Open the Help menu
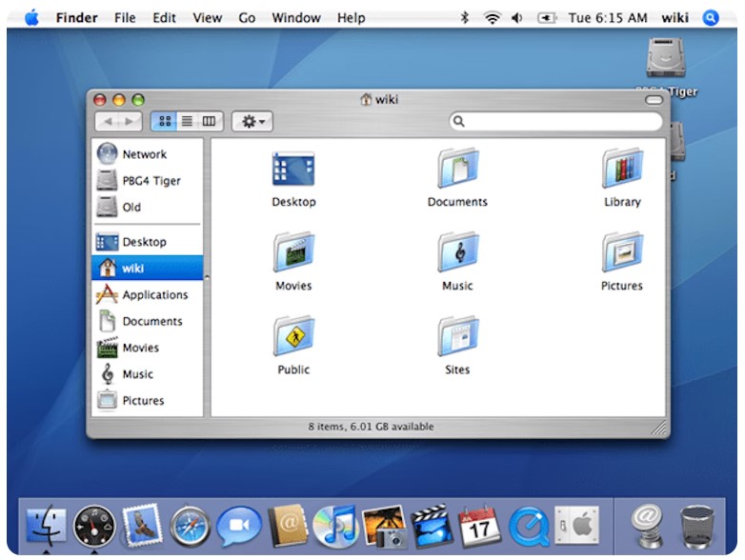This screenshot has height=560, width=745. point(352,18)
